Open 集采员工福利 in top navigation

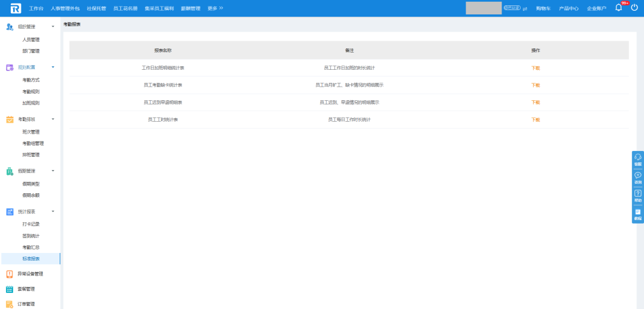coord(159,8)
